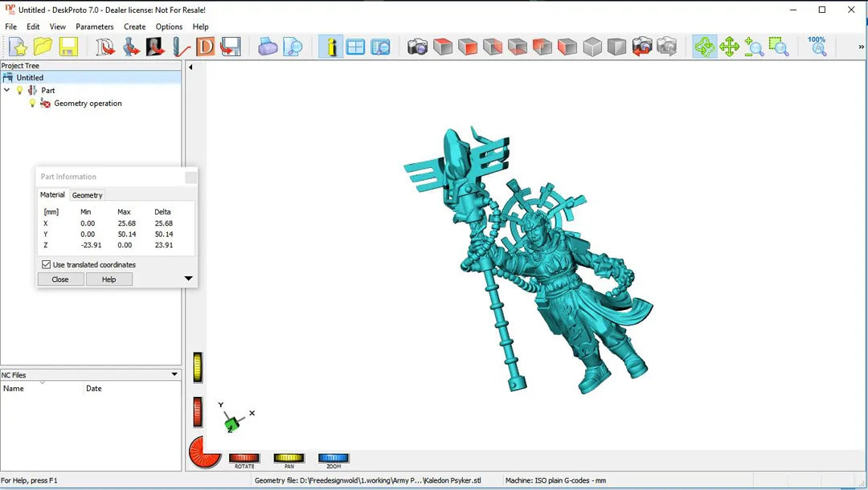Viewport: 868px width, 490px height.
Task: Click the printer icon
Action: coord(268,47)
